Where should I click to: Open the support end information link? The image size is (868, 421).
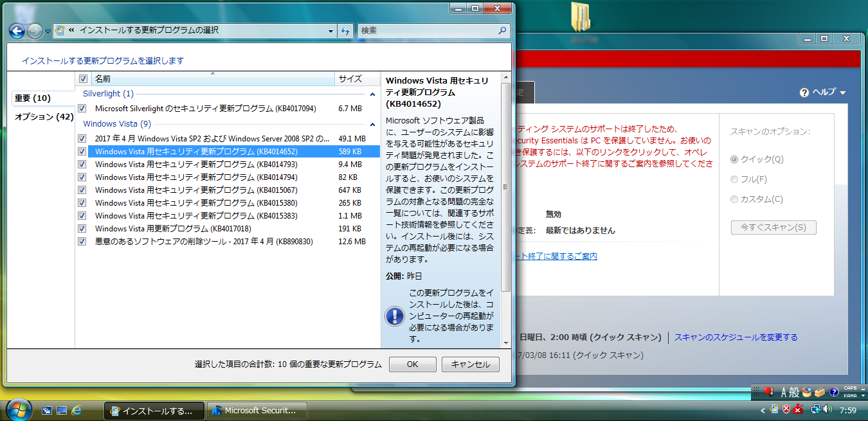click(557, 256)
